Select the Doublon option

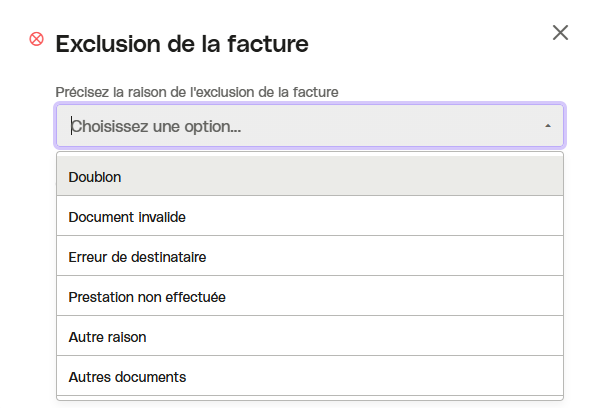pos(309,177)
